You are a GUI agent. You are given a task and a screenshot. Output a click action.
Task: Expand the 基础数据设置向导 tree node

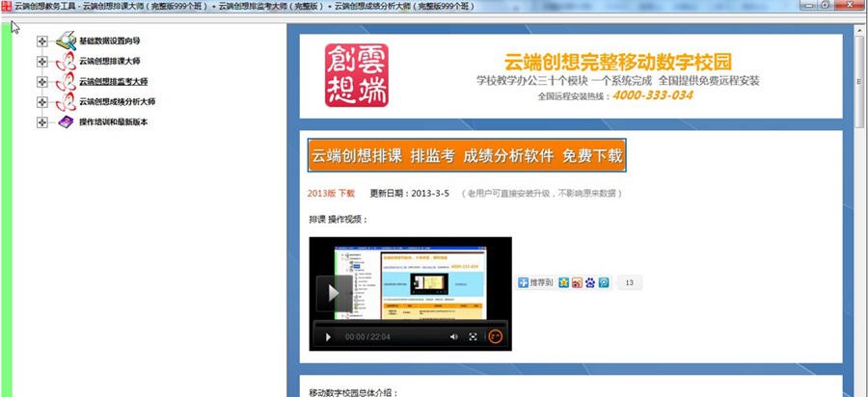coord(42,41)
